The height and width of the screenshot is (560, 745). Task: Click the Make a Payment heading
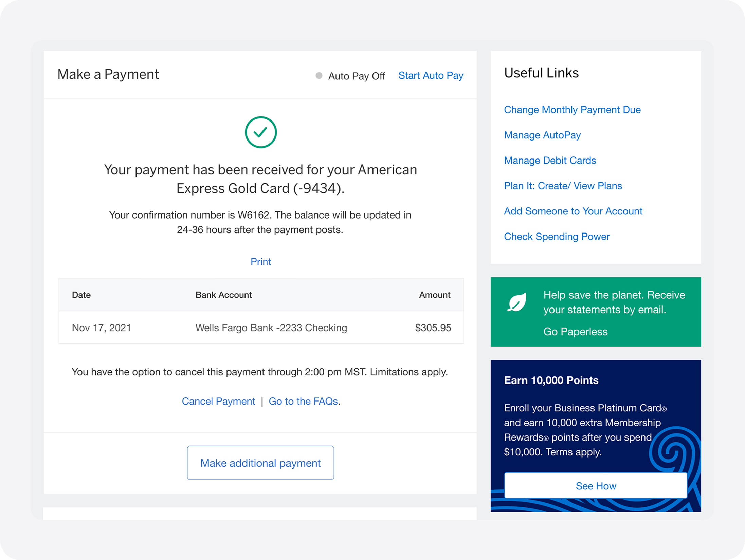pos(108,74)
